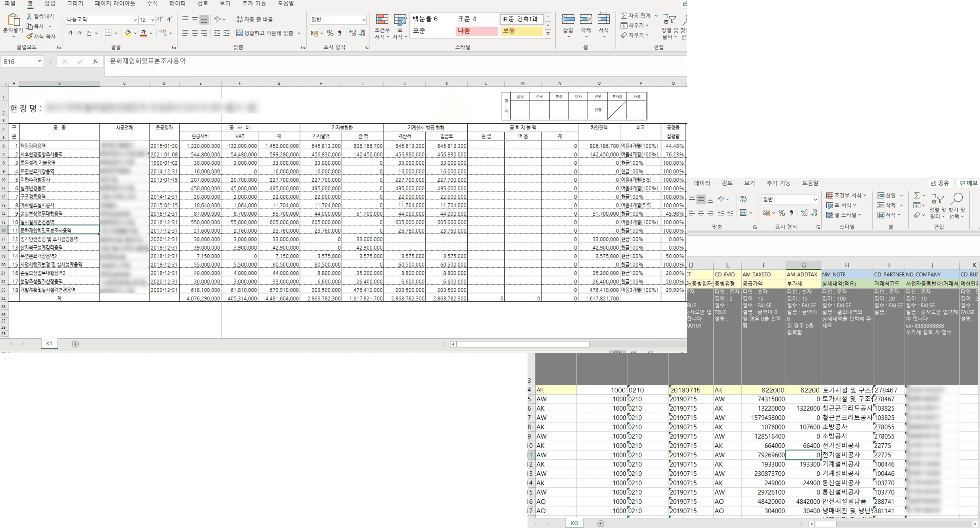
Task: Select the KO sheet tab in the right window
Action: click(x=574, y=523)
